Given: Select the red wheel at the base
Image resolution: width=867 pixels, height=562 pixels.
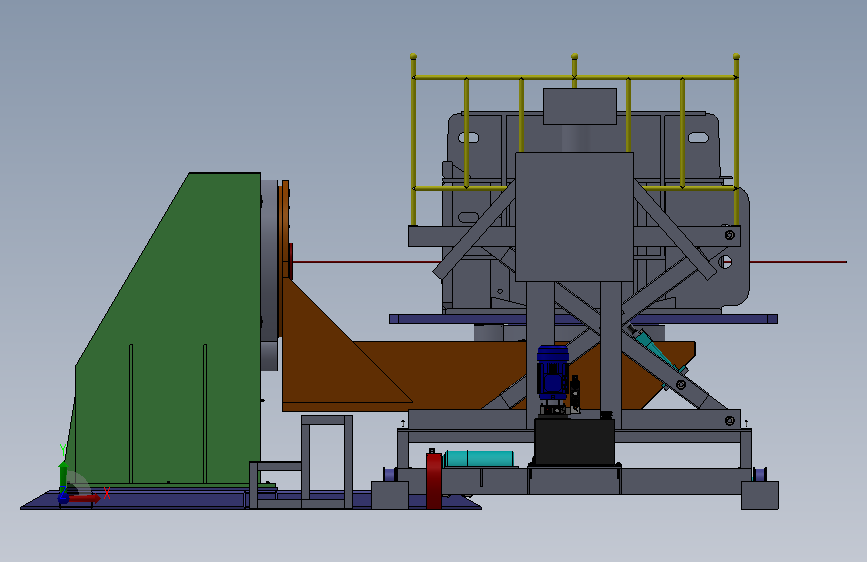Looking at the screenshot, I should click(x=434, y=480).
